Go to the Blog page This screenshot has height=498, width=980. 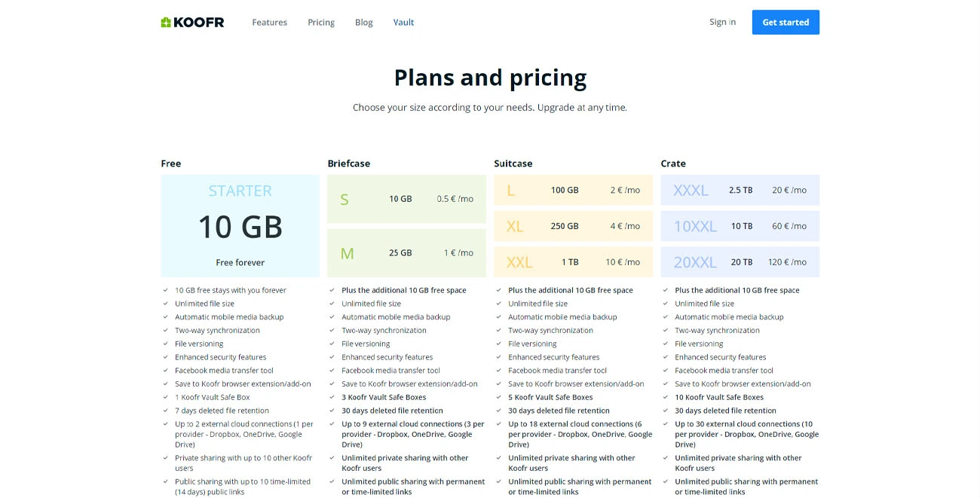[364, 23]
